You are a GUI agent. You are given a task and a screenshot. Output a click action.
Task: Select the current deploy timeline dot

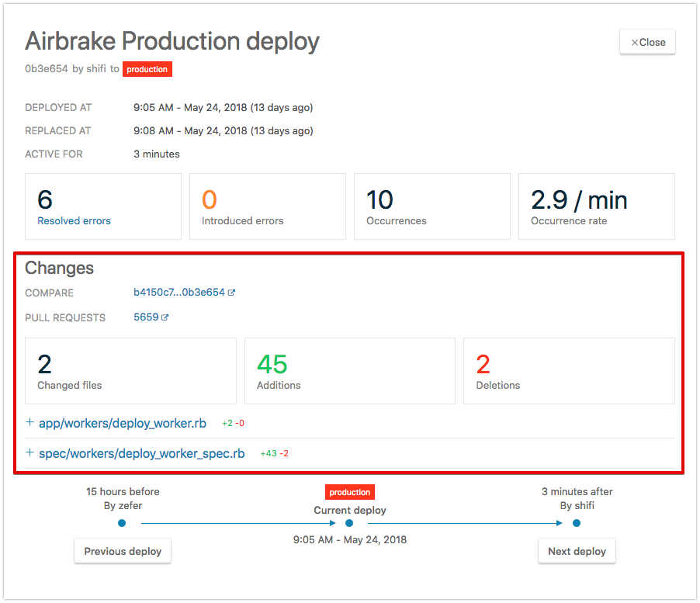[x=349, y=523]
